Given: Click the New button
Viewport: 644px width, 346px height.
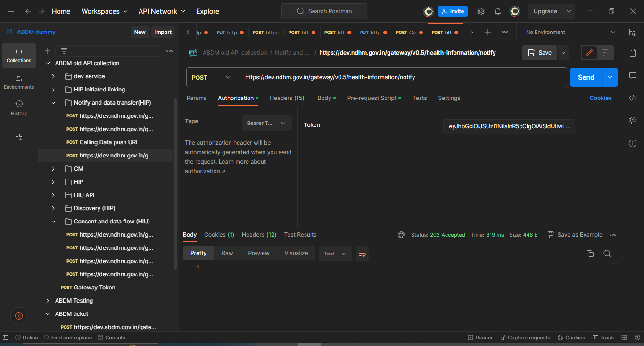Looking at the screenshot, I should (x=140, y=32).
